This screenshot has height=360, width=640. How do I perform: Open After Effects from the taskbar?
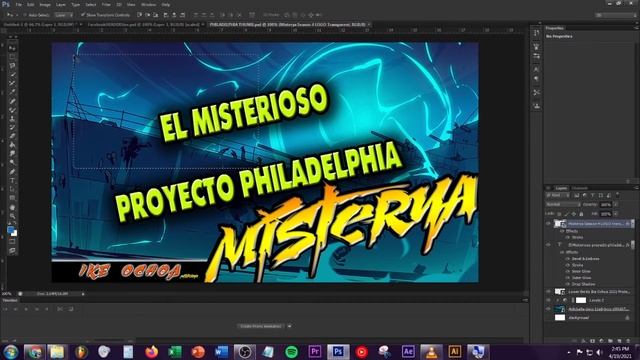point(408,351)
